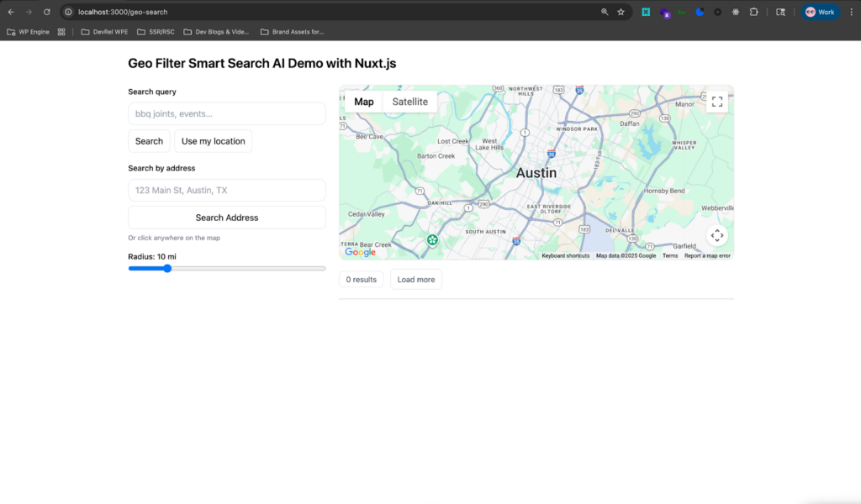Open the bookmarks apps grid icon

61,32
